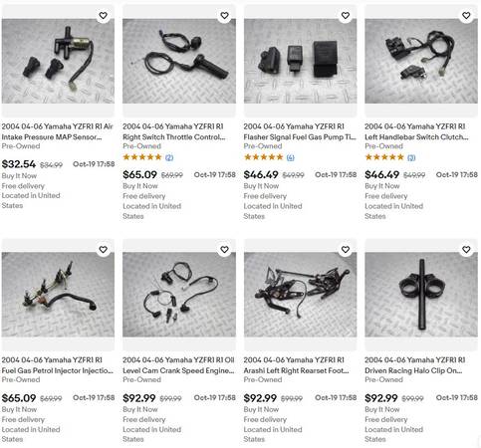
Task: Watch the Flasher Signal Fuel Gas Pump listing
Action: click(346, 16)
